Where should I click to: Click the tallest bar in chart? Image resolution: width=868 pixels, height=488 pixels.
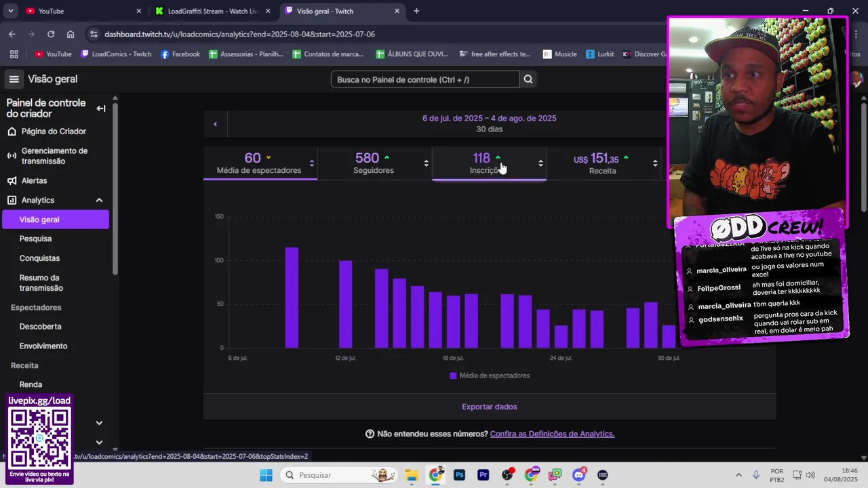click(292, 298)
